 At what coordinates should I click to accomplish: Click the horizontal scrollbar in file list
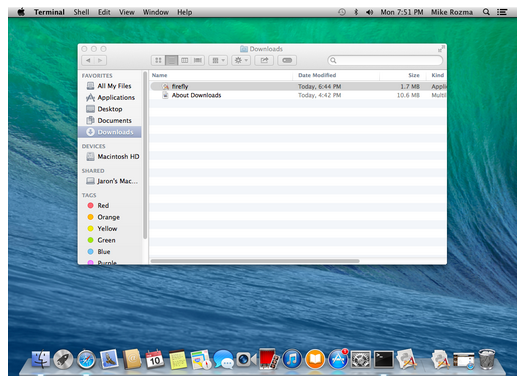coord(255,261)
